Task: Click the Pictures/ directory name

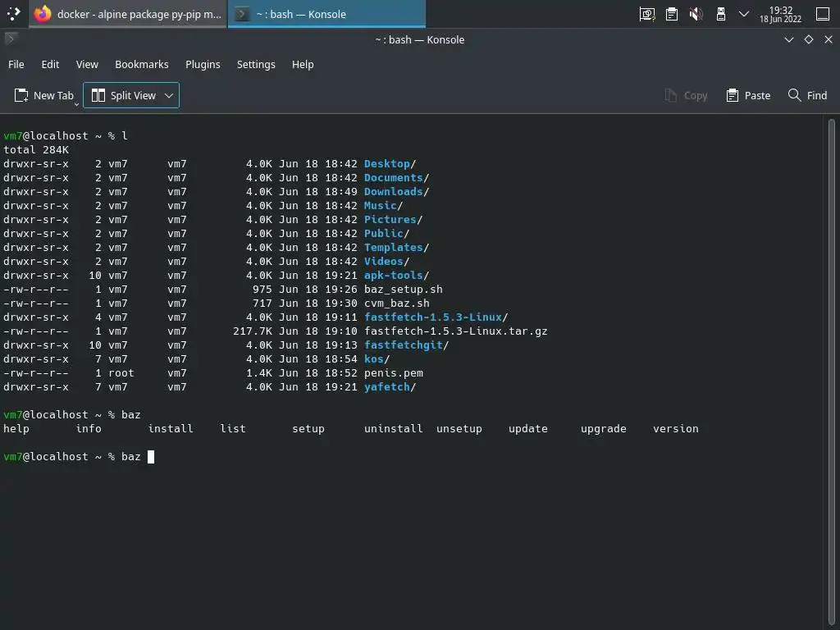Action: [393, 220]
